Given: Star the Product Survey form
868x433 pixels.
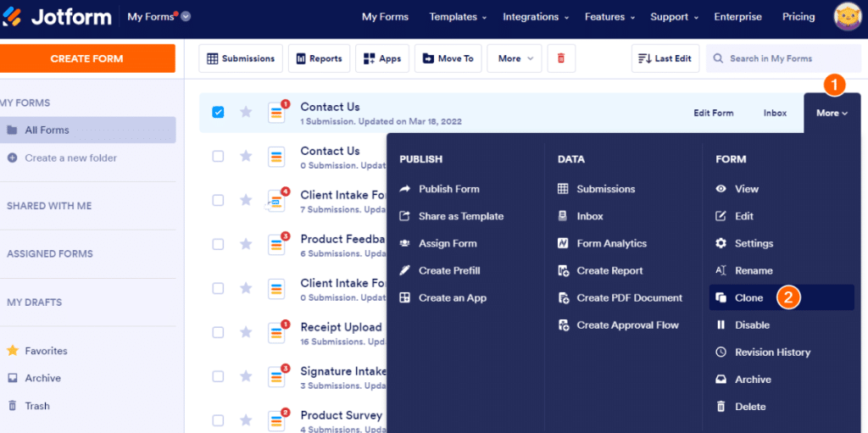Looking at the screenshot, I should click(246, 420).
